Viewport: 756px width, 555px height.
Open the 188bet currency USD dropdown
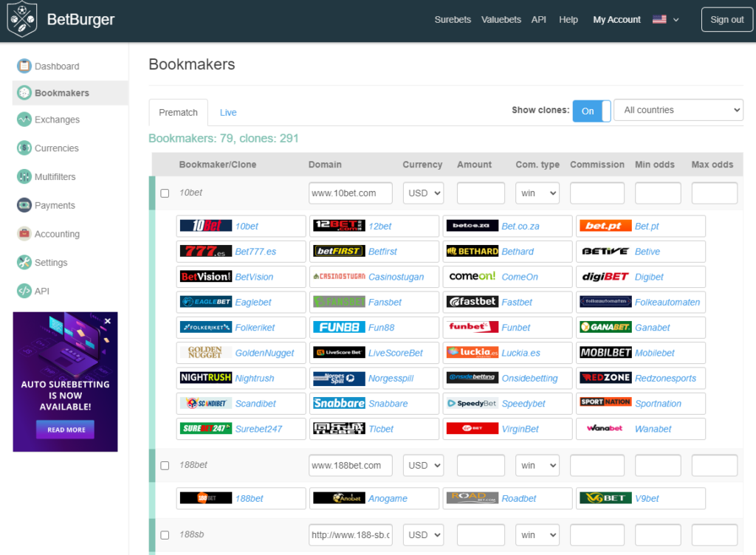tap(423, 466)
